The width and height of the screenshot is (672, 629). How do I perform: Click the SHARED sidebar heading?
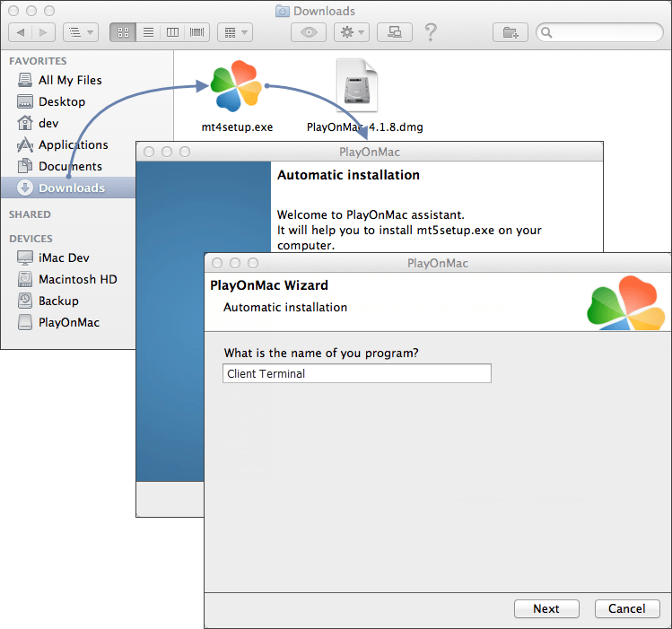click(30, 214)
